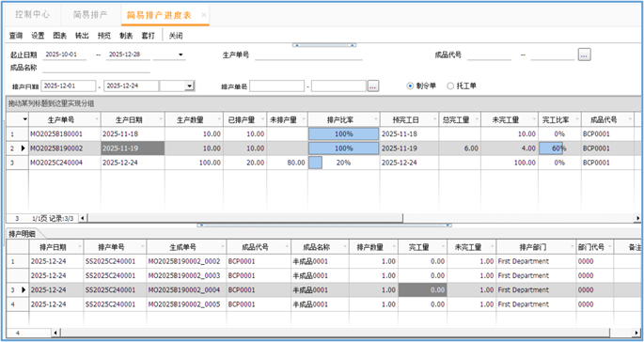Click the 制表 toolbar button
This screenshot has height=342, width=644.
(x=126, y=36)
